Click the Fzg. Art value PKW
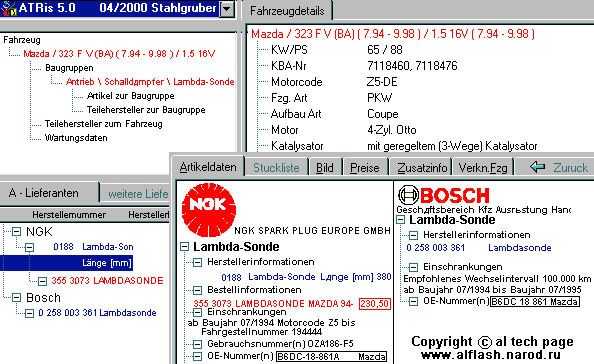 [x=379, y=98]
